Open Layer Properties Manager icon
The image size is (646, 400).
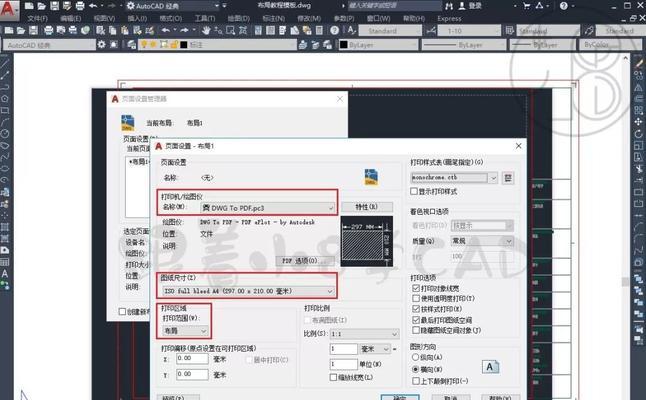(131, 44)
